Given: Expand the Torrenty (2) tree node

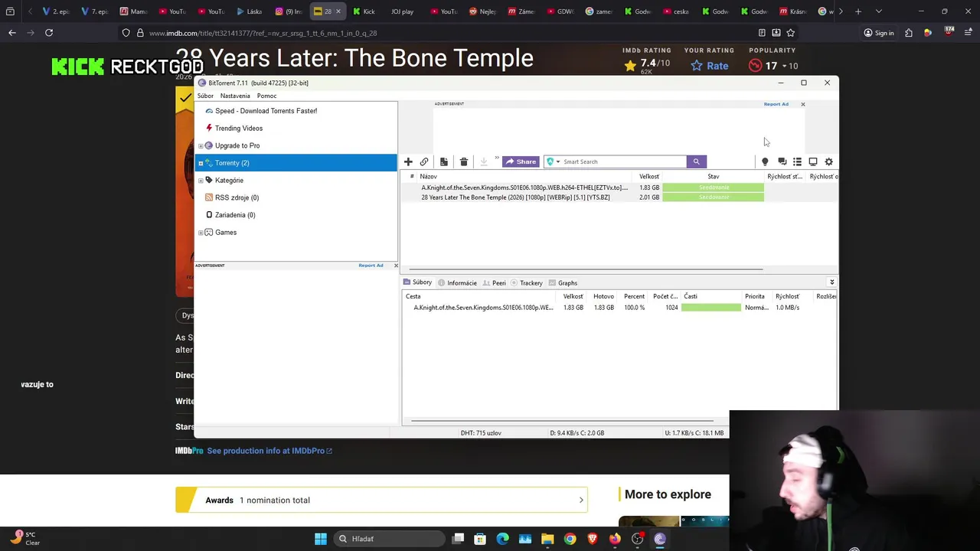Looking at the screenshot, I should [x=201, y=163].
